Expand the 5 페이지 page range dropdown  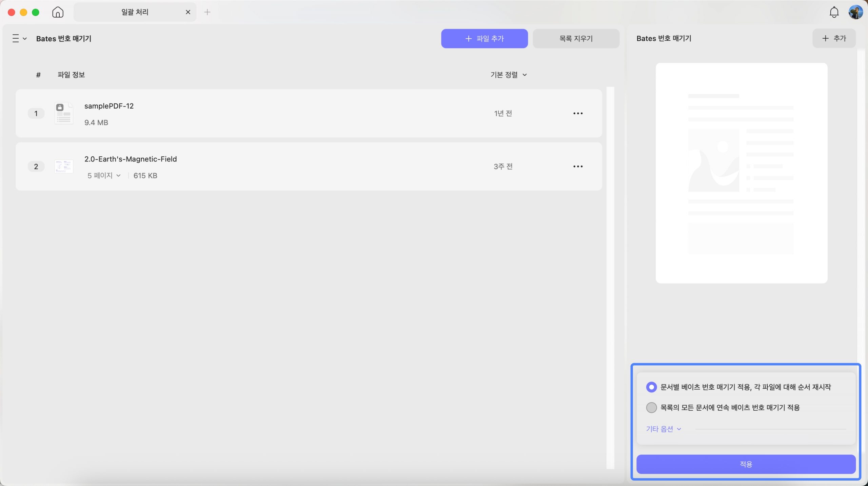click(x=104, y=175)
